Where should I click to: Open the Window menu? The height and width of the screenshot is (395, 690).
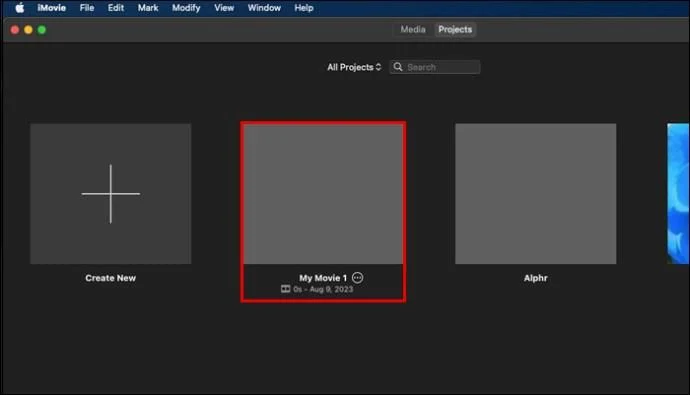tap(264, 8)
